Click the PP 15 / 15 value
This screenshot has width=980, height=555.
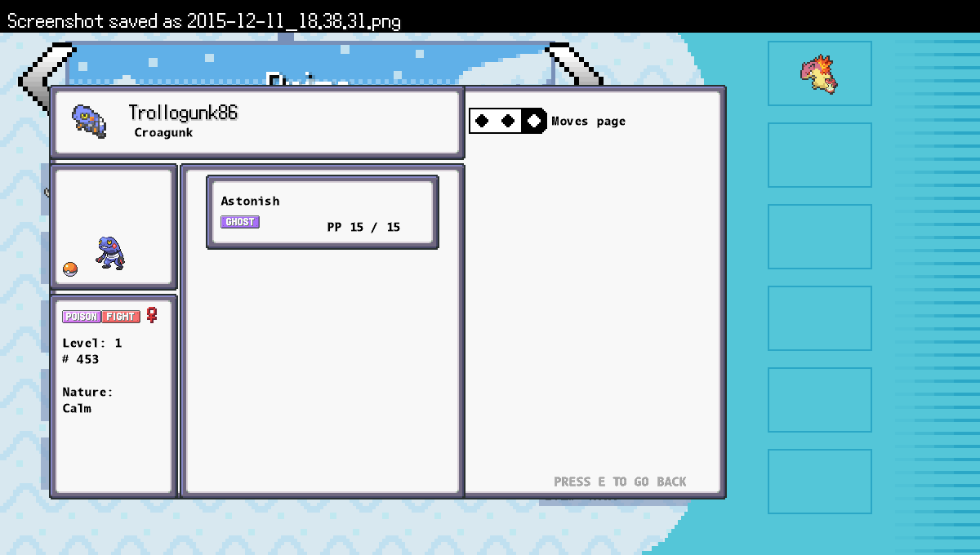[363, 227]
